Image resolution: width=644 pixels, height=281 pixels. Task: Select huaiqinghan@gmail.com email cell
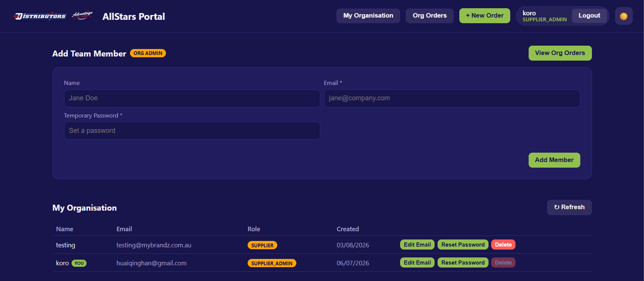[x=151, y=263]
